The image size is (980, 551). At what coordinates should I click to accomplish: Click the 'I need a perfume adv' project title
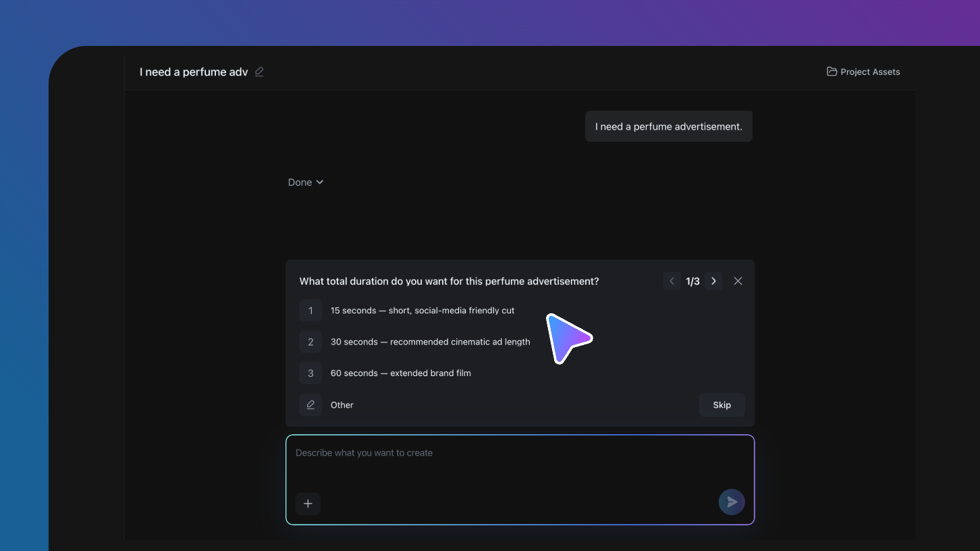click(x=194, y=72)
